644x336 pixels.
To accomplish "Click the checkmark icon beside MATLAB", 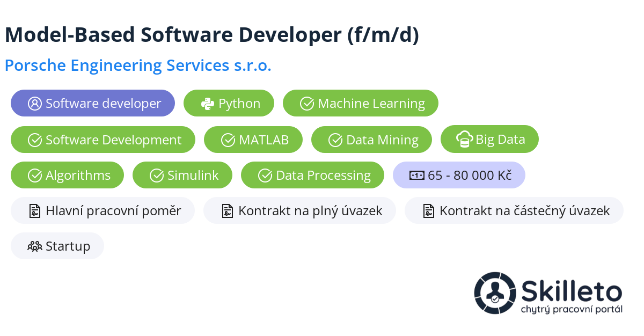I will 228,140.
